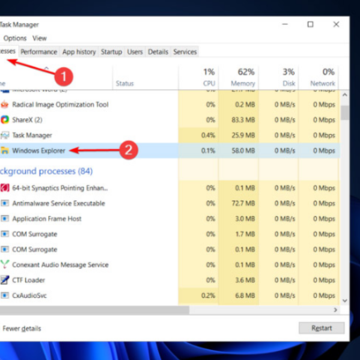
Task: Select the ShareX process icon
Action: [4, 120]
